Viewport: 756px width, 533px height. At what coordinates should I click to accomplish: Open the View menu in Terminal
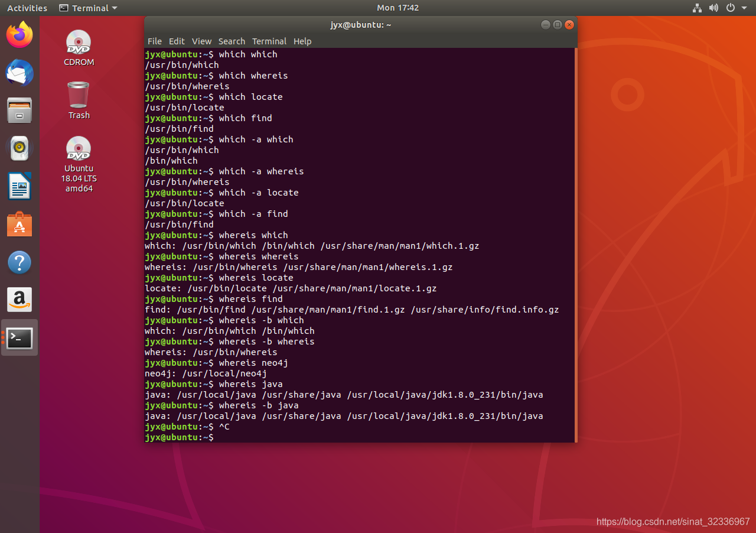click(201, 41)
